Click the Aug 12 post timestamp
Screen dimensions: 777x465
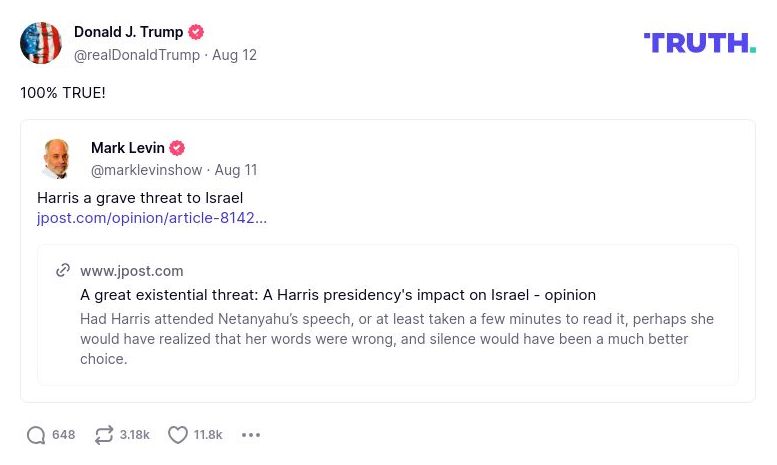pyautogui.click(x=235, y=55)
